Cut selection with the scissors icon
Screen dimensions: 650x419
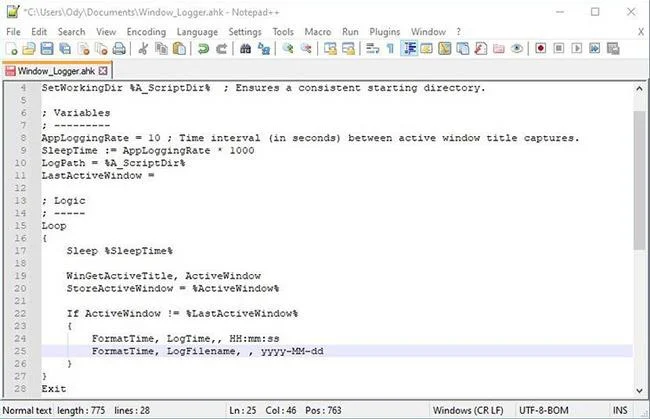(143, 49)
